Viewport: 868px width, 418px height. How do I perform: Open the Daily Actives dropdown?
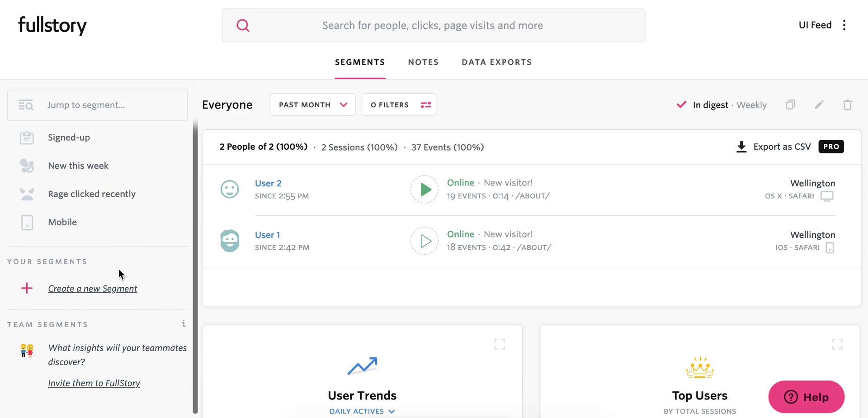pyautogui.click(x=362, y=411)
